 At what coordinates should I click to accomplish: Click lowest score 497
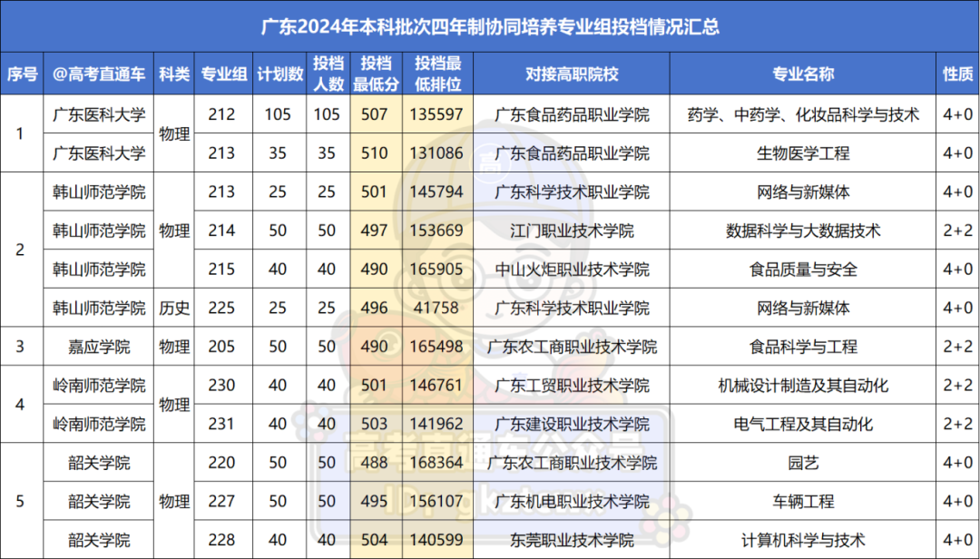click(x=374, y=230)
